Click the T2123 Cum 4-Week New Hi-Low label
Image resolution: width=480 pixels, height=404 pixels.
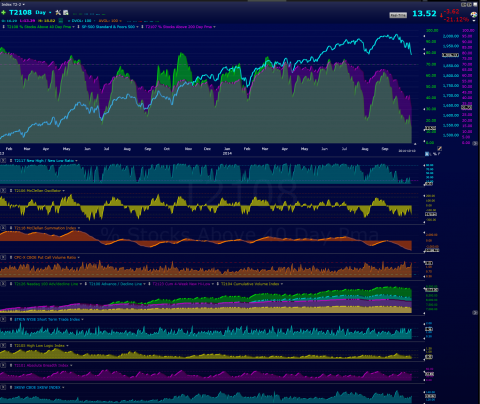[x=181, y=284]
